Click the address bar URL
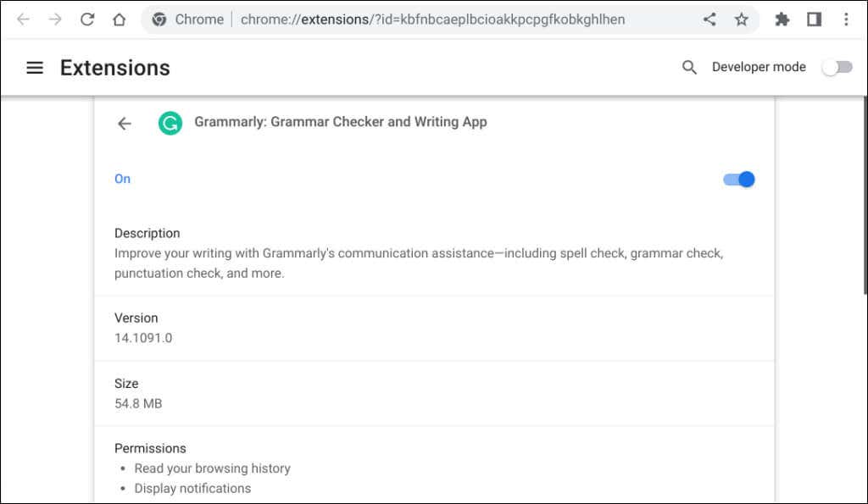This screenshot has height=504, width=868. click(432, 19)
